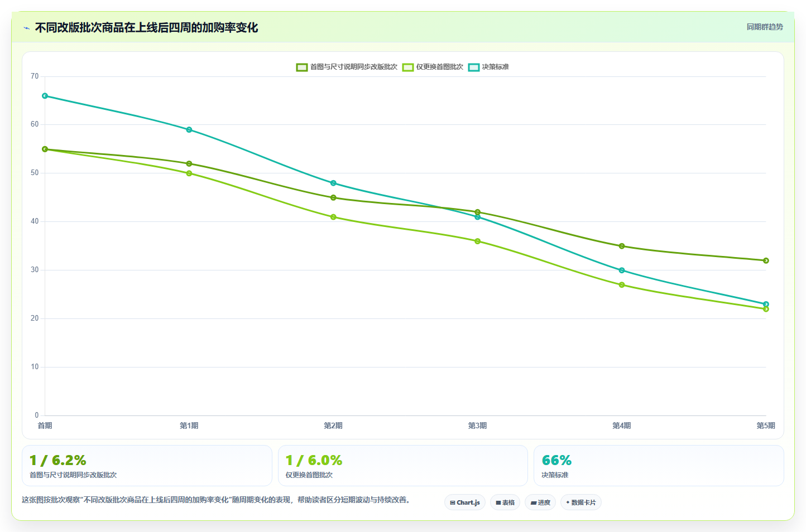Click the dark green 同步改版批次 point at 第5期
806x532 pixels.
pos(766,260)
